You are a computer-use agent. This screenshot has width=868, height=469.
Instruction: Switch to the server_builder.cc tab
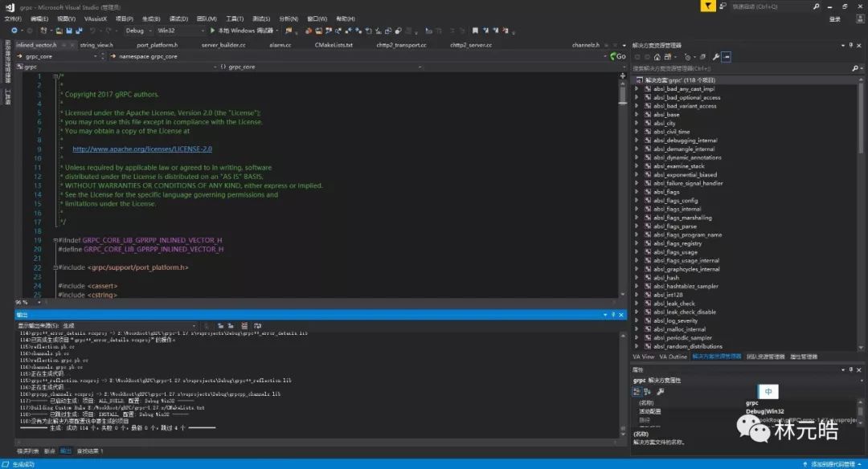click(x=223, y=45)
